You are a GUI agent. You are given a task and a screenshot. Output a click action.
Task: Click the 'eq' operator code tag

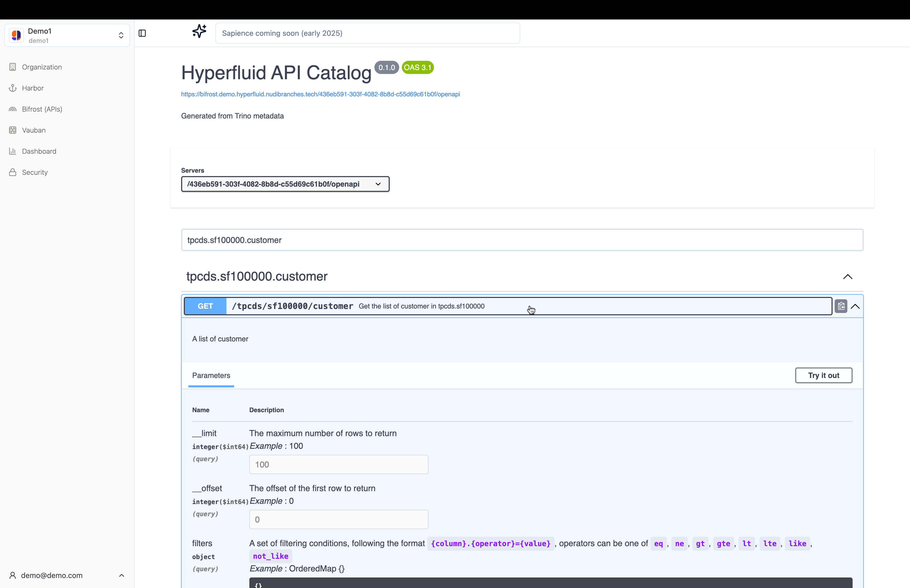(x=658, y=543)
